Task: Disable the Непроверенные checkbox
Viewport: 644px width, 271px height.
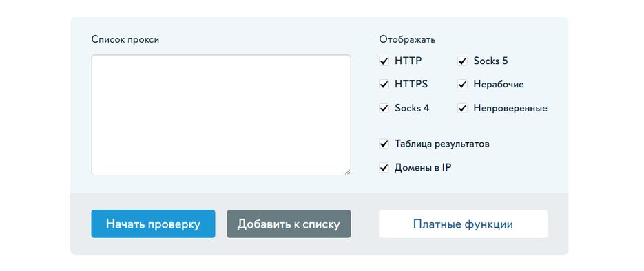Action: click(462, 108)
